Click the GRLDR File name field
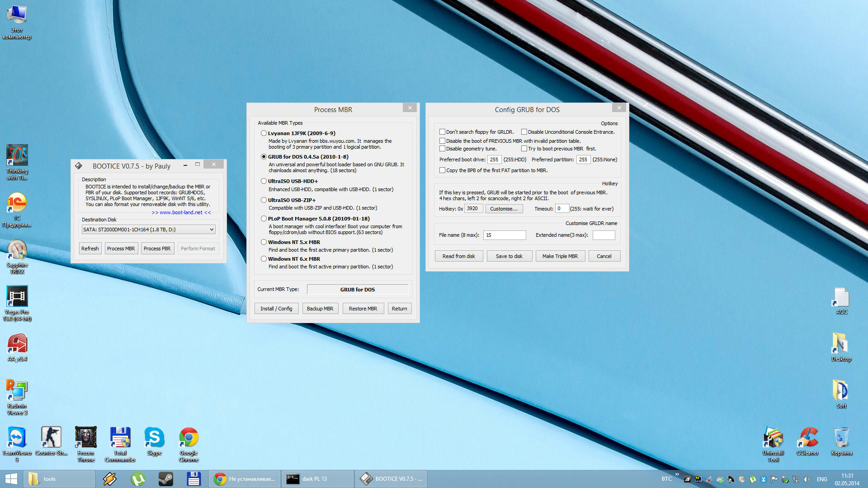This screenshot has height=488, width=868. (x=505, y=235)
